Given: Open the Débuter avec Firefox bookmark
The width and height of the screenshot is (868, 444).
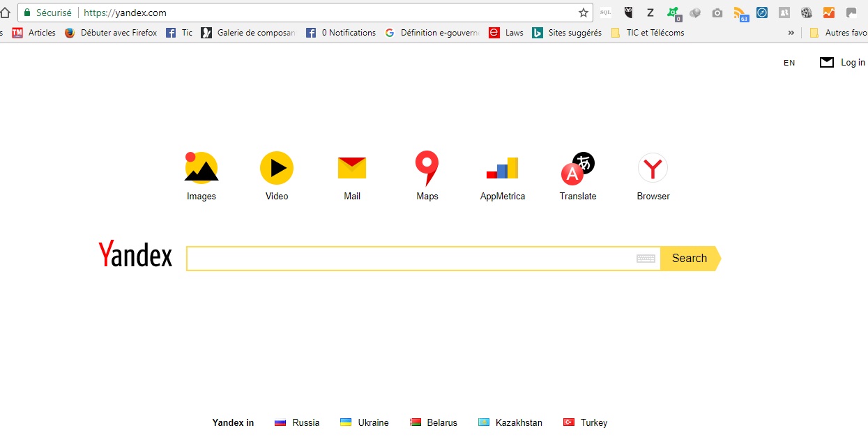Looking at the screenshot, I should [x=111, y=33].
